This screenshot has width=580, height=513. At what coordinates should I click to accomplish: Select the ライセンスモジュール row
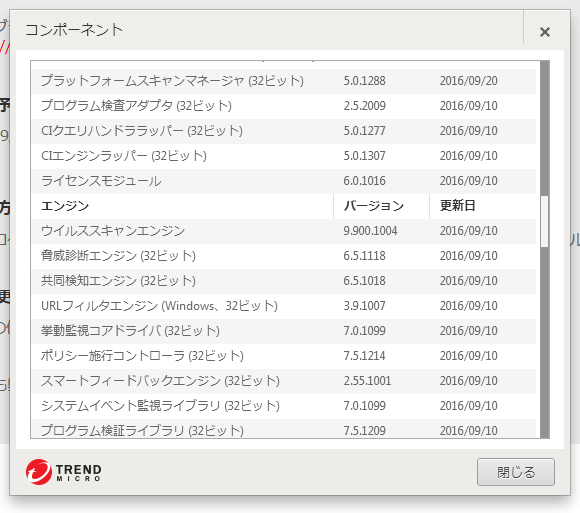coord(284,181)
